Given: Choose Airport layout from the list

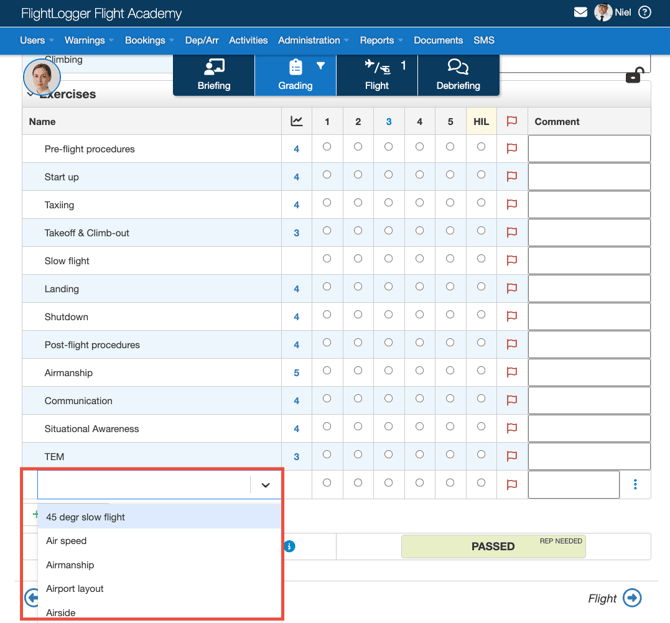Looking at the screenshot, I should coord(75,589).
